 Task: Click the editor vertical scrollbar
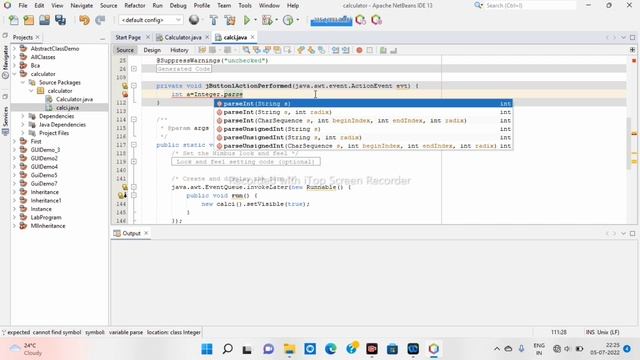(629, 143)
